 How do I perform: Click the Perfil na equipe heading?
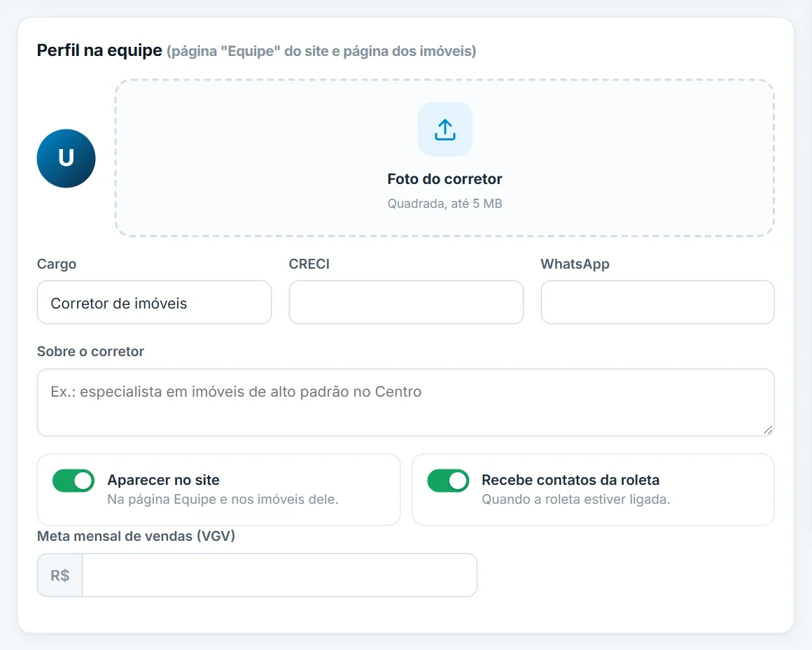pyautogui.click(x=99, y=50)
